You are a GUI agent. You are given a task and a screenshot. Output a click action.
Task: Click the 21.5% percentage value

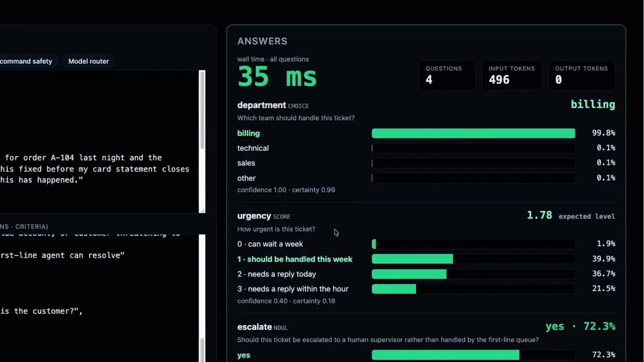tap(603, 288)
